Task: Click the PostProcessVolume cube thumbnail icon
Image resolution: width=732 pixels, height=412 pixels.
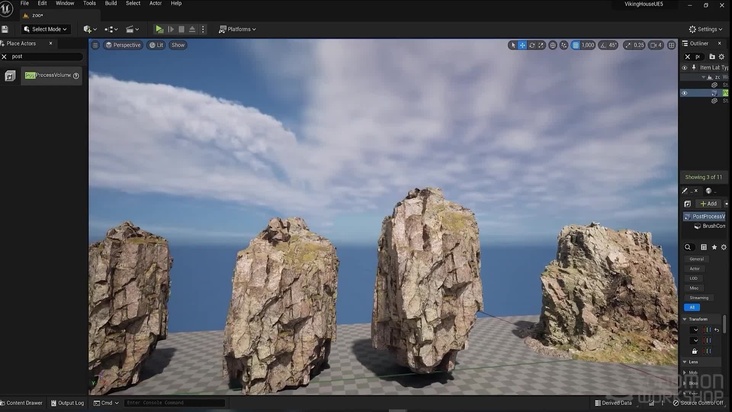Action: (10, 76)
